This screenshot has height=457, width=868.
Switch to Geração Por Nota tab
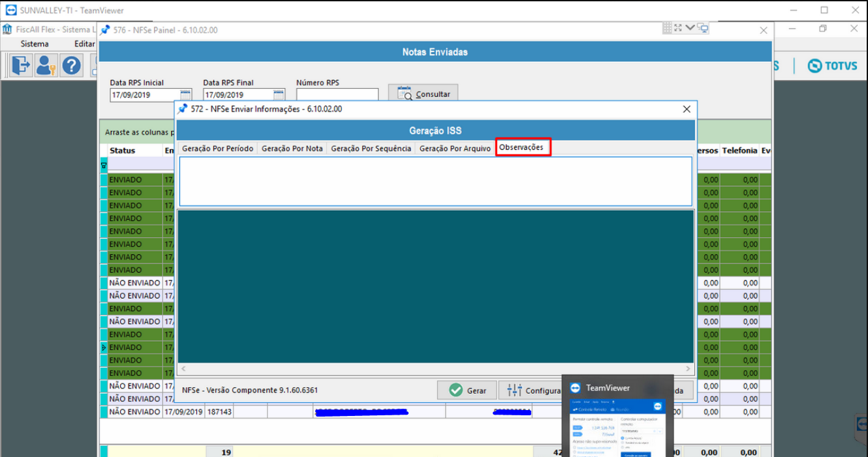click(x=292, y=149)
